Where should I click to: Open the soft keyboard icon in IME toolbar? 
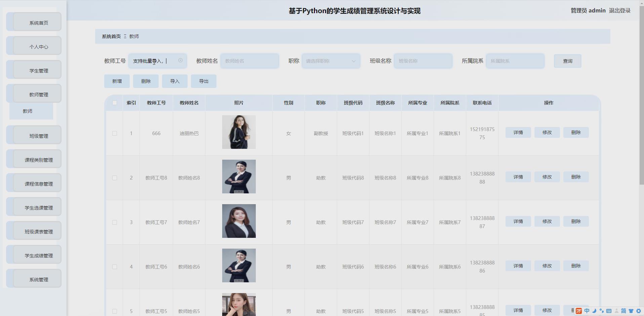(609, 311)
